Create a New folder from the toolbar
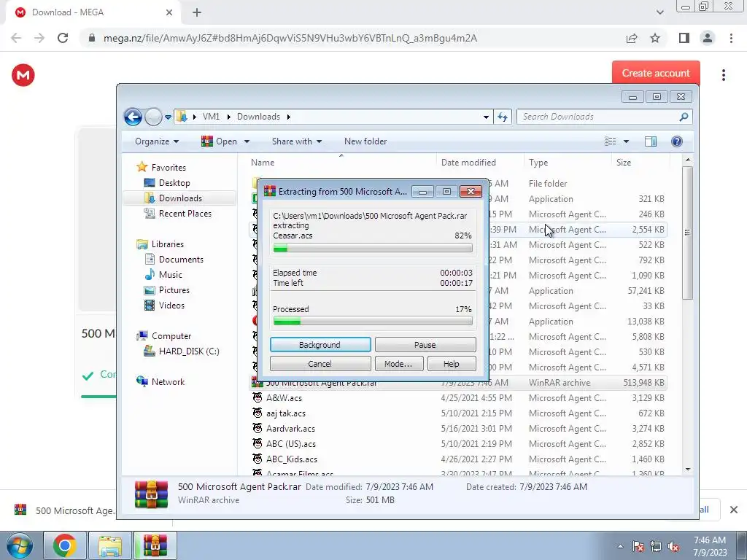 click(365, 141)
